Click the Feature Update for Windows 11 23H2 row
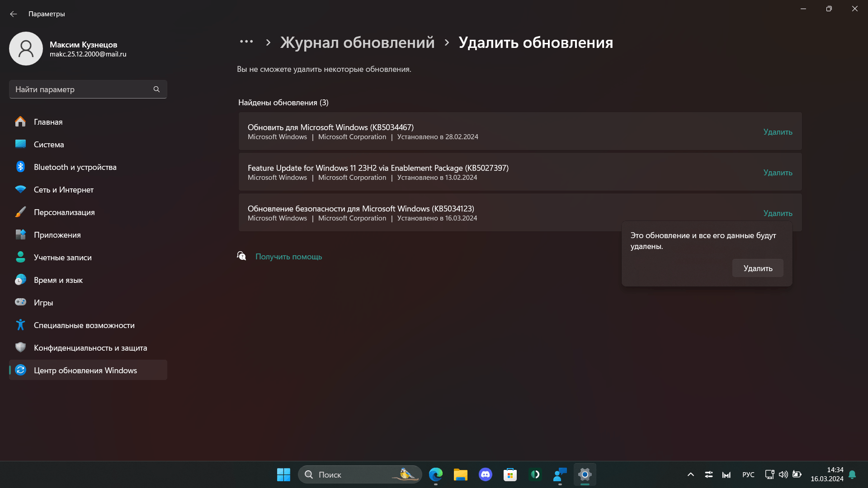This screenshot has width=868, height=488. [520, 172]
